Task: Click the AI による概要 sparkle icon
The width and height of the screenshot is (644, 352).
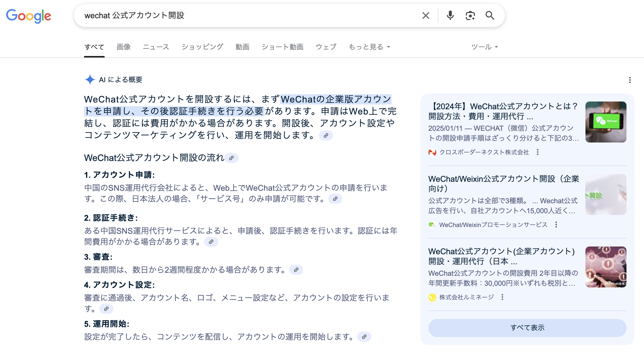Action: tap(90, 79)
